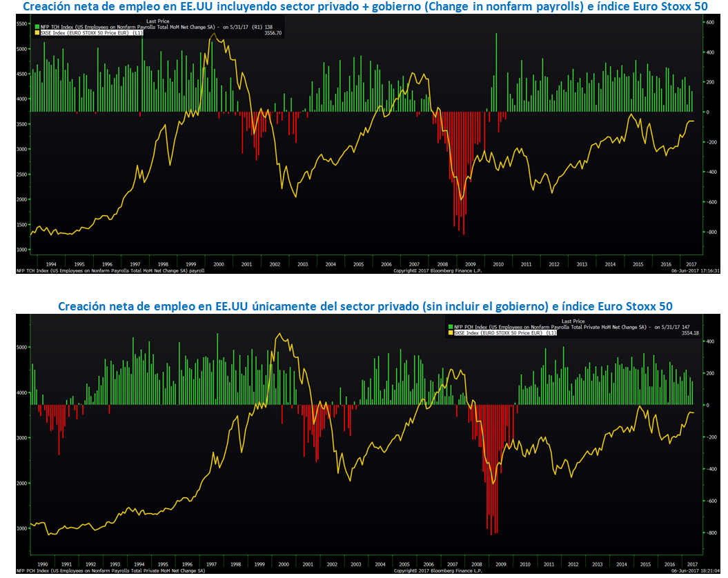Click the yellow swatch beside SX5E legend showing 3556.70
728x578 pixels.
click(x=37, y=33)
